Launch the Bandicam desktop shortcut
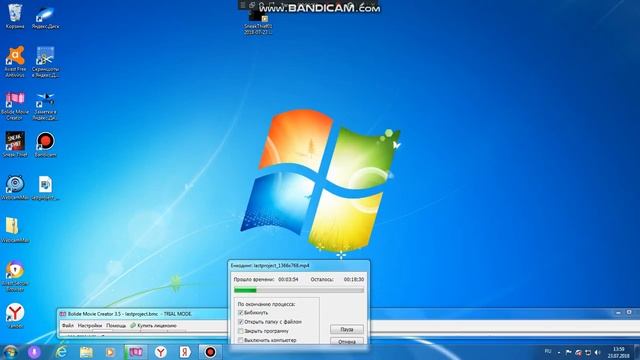 coord(45,144)
